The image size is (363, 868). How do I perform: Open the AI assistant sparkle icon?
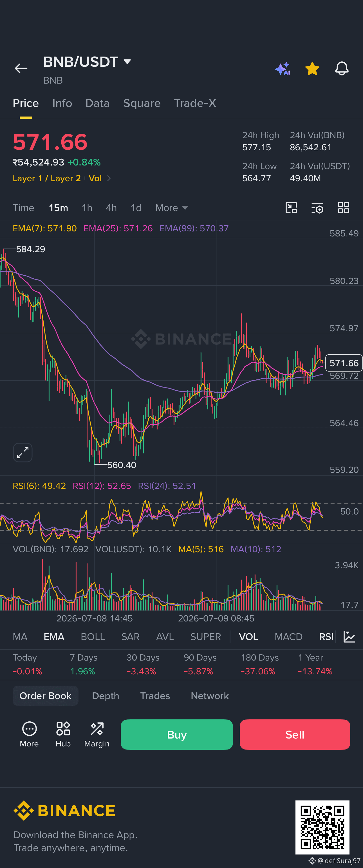[x=283, y=68]
